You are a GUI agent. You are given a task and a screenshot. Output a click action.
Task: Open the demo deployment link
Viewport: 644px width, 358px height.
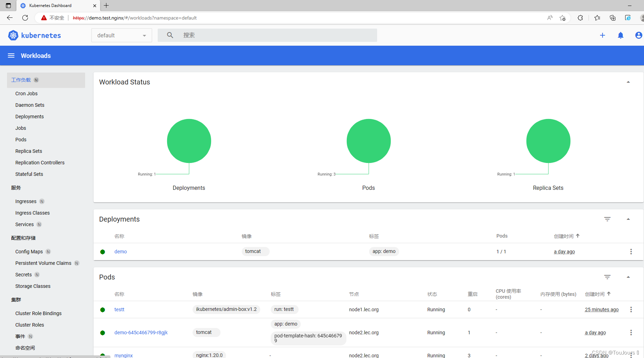point(120,251)
